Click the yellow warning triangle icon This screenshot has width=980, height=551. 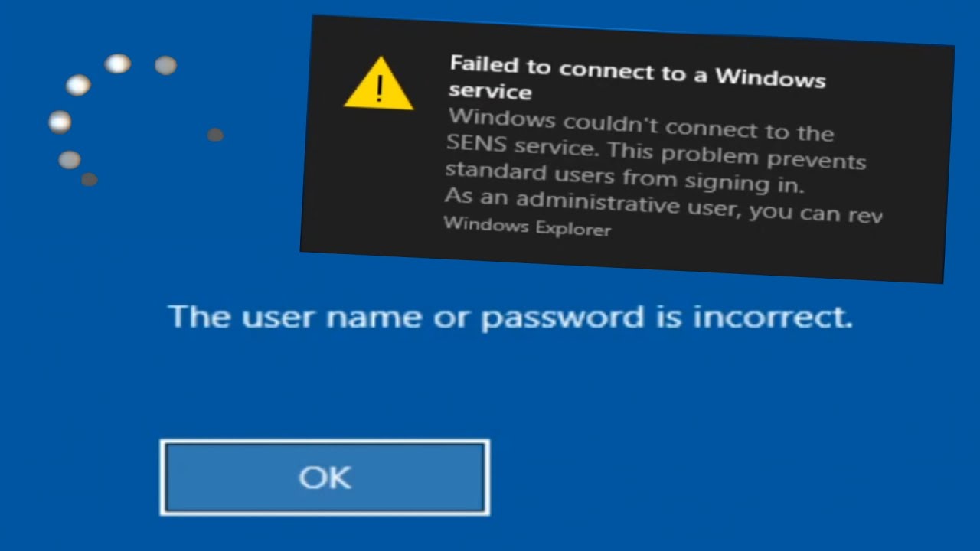379,84
